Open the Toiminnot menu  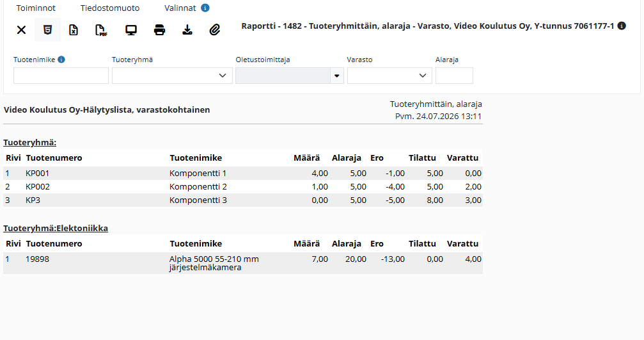pyautogui.click(x=36, y=8)
